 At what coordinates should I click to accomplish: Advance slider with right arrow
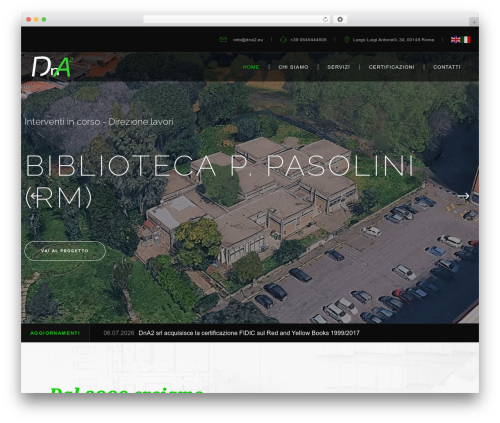[464, 196]
